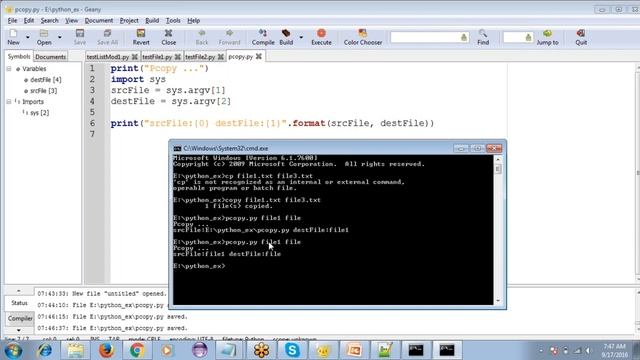This screenshot has width=640, height=360.
Task: Open the Tools menu
Action: [x=173, y=20]
